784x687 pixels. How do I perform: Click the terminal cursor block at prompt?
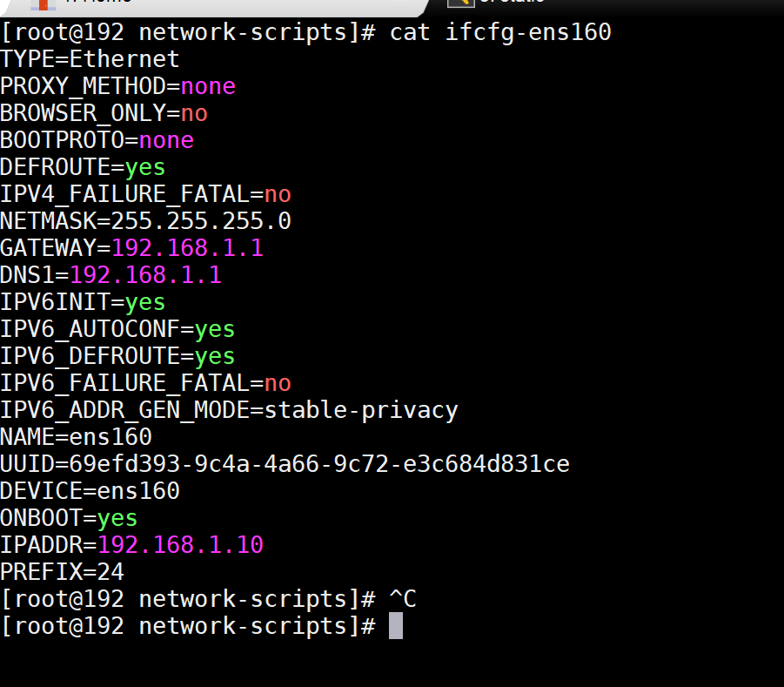pos(396,625)
